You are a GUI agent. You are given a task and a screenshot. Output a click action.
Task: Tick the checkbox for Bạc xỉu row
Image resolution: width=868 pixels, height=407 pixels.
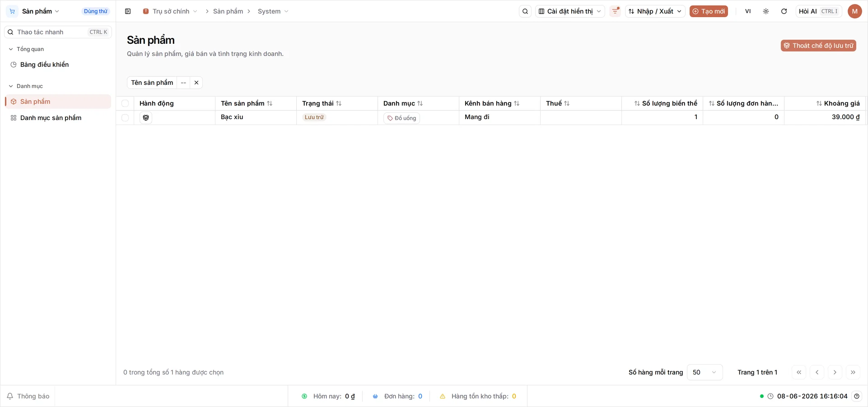[x=125, y=118]
